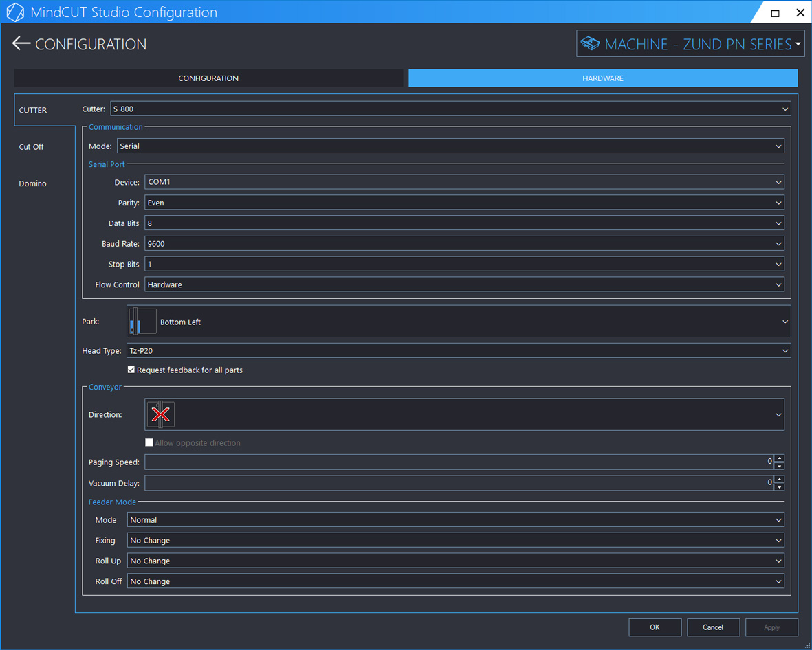Open the Fixing No Change dropdown
This screenshot has height=650, width=812.
point(456,540)
